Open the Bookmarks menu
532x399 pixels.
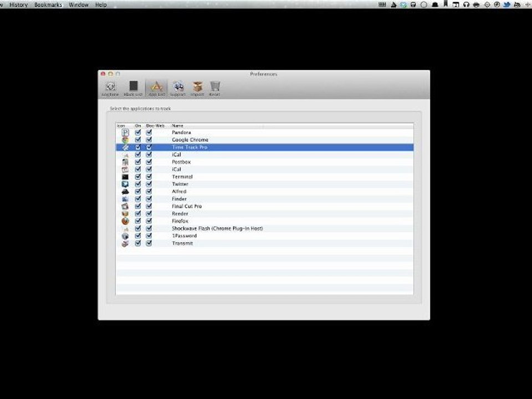(x=48, y=5)
